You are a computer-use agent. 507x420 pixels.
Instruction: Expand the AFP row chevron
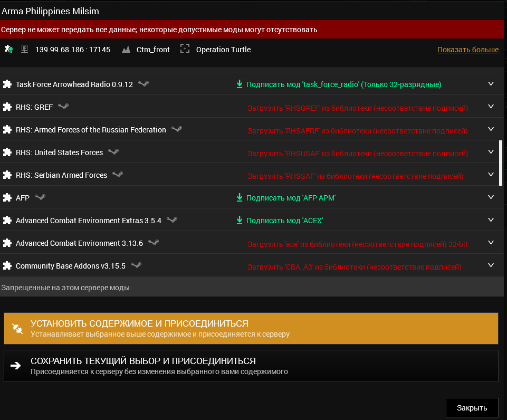tap(491, 197)
